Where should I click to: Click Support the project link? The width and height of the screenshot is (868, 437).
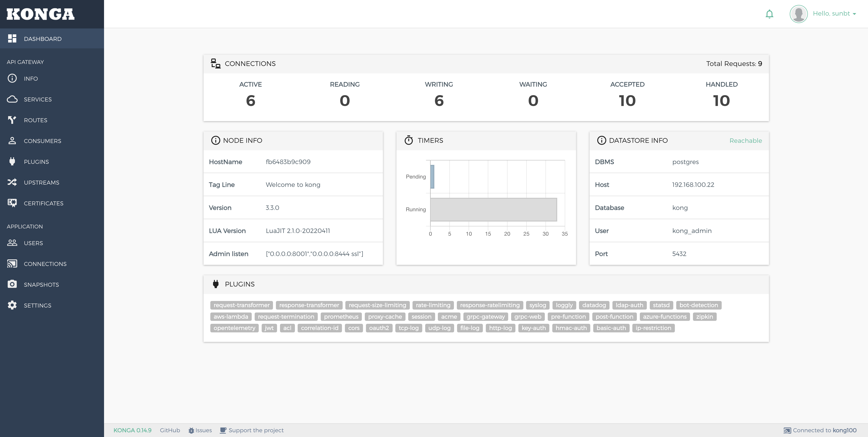tap(256, 430)
